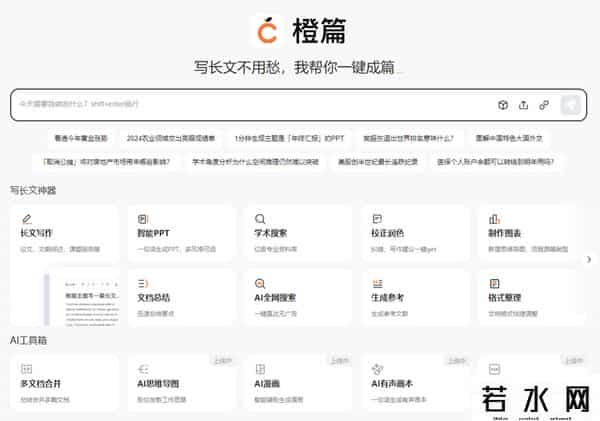Open the 生成参考 tool card

pyautogui.click(x=416, y=299)
